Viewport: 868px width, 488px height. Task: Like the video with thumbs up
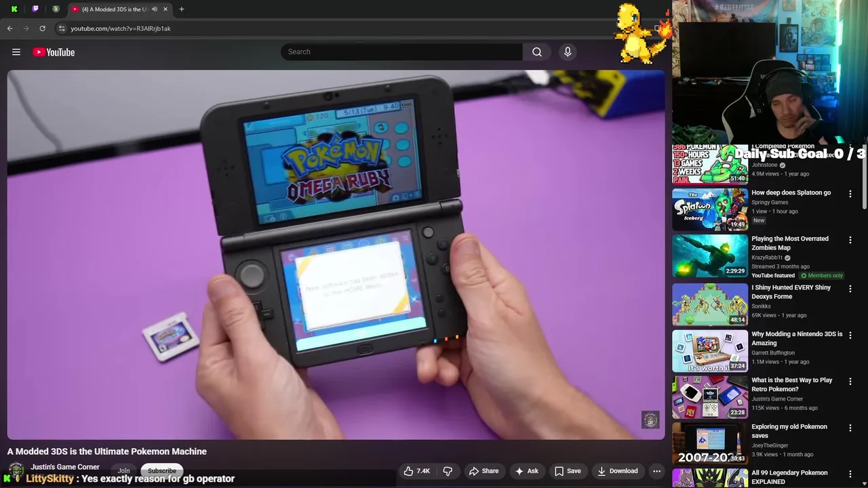[409, 471]
